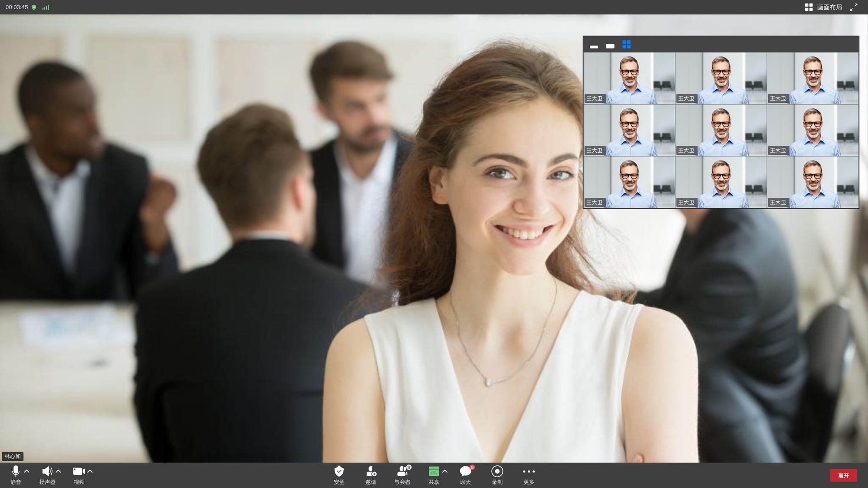Open the 与会者 participants list

(x=402, y=475)
